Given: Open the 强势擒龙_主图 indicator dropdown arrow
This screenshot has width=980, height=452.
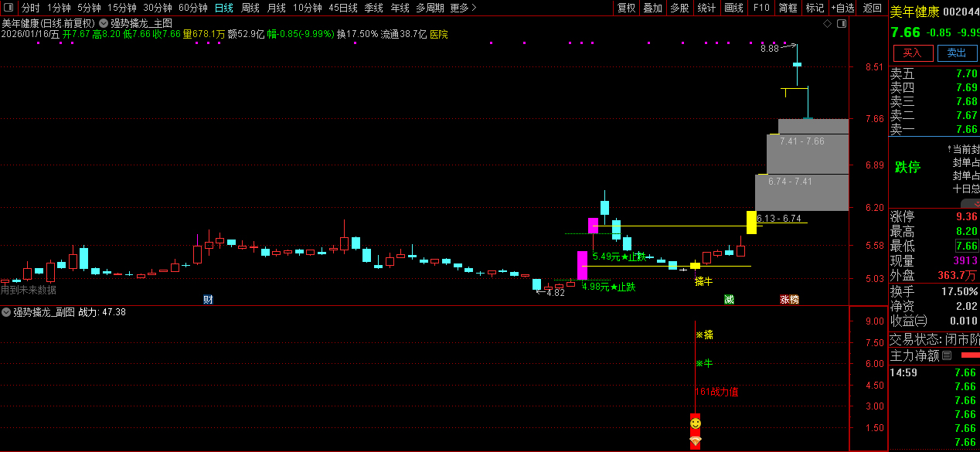Looking at the screenshot, I should click(104, 23).
